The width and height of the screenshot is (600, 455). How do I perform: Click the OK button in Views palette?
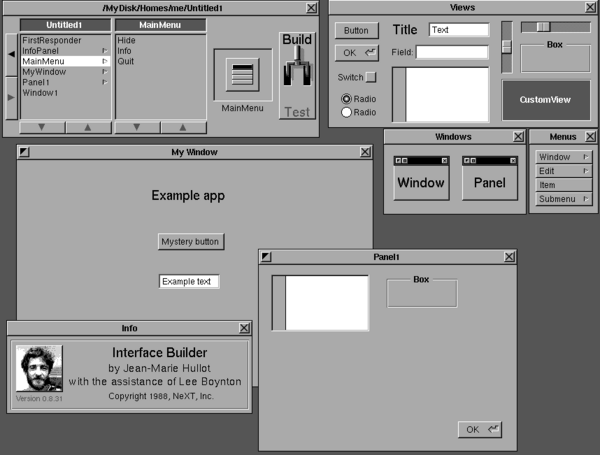point(357,53)
